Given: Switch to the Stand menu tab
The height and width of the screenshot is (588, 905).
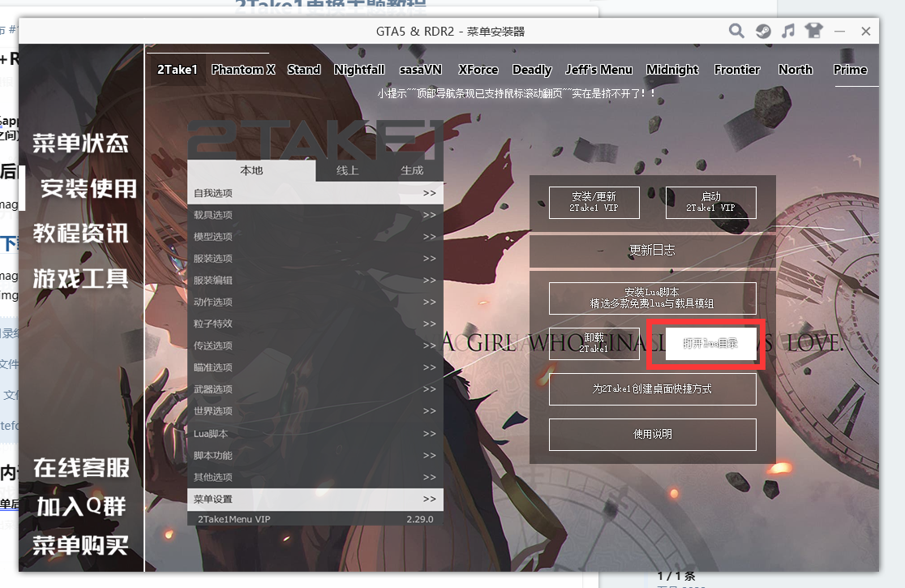Looking at the screenshot, I should pyautogui.click(x=304, y=70).
